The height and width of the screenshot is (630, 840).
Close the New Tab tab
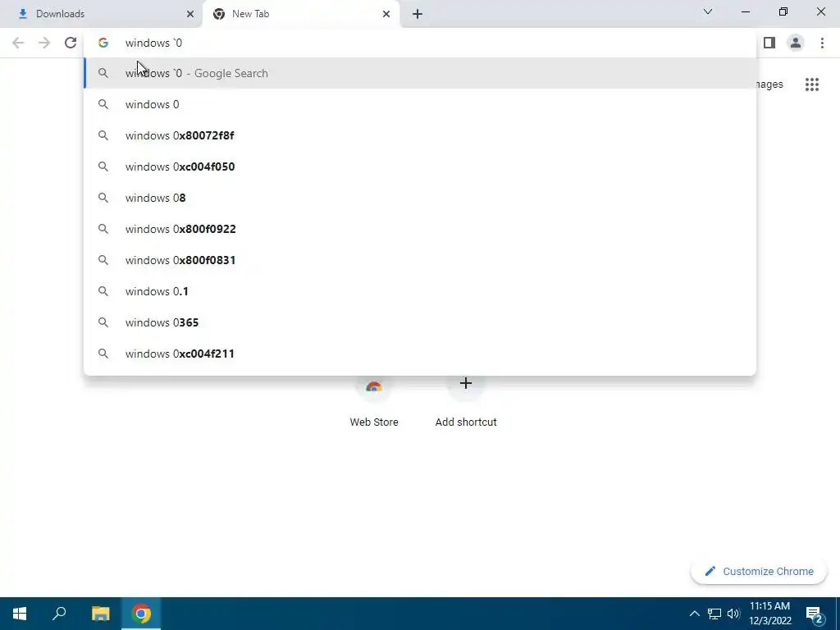pyautogui.click(x=386, y=14)
